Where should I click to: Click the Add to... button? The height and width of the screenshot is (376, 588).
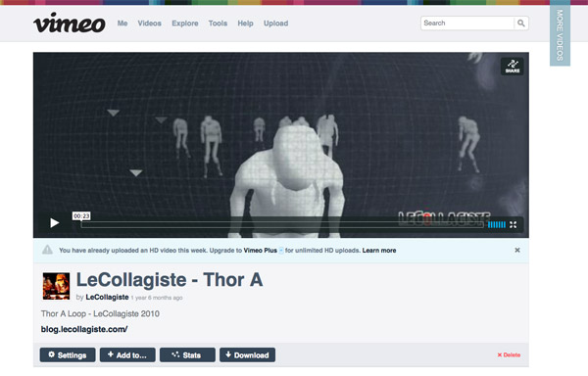(127, 354)
